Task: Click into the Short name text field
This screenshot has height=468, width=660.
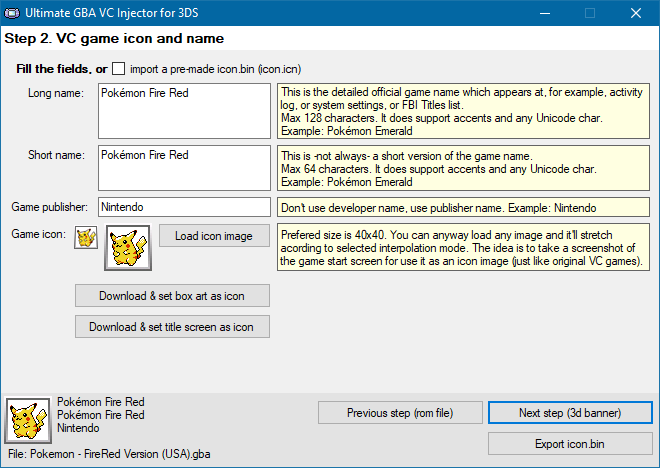Action: 184,168
